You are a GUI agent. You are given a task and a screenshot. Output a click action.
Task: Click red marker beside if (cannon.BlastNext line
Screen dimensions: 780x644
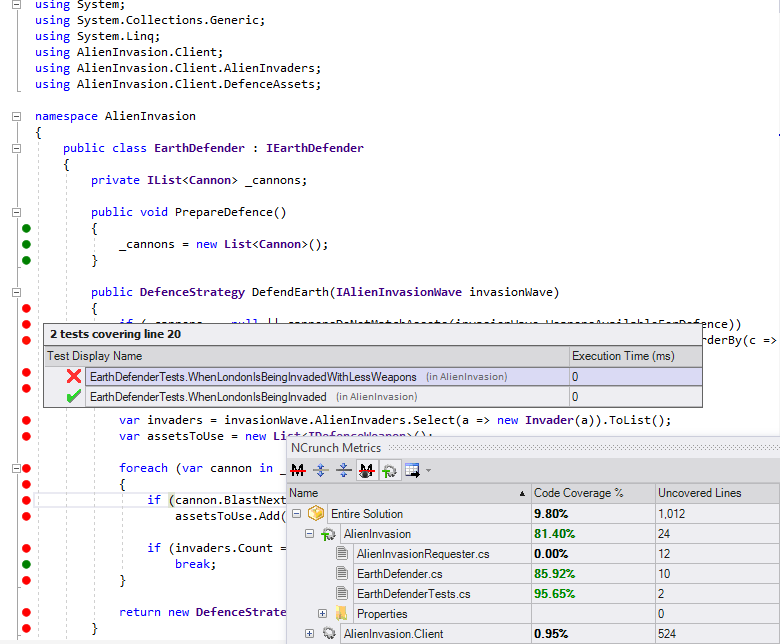coord(26,500)
